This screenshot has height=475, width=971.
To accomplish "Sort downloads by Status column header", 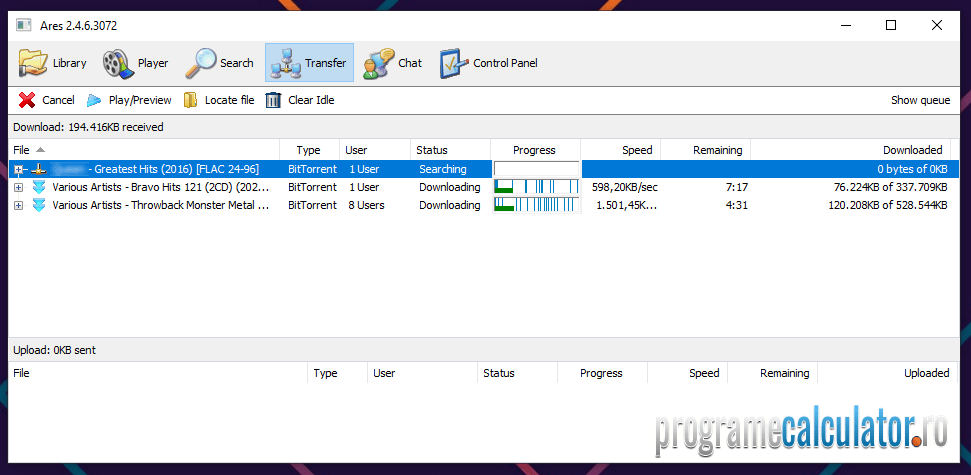I will (x=450, y=150).
